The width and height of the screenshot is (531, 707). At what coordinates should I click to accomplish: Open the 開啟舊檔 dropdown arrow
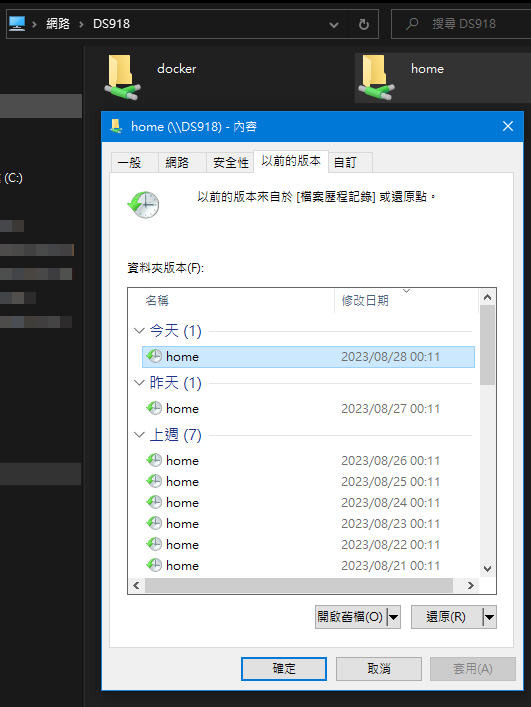click(394, 617)
